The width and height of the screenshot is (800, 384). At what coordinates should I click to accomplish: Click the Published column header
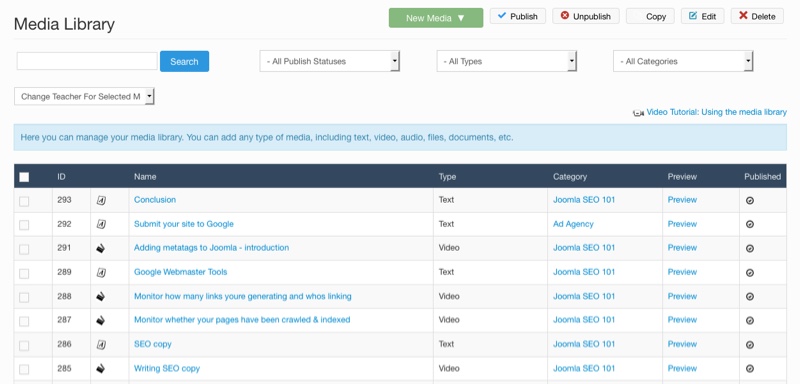(x=762, y=177)
